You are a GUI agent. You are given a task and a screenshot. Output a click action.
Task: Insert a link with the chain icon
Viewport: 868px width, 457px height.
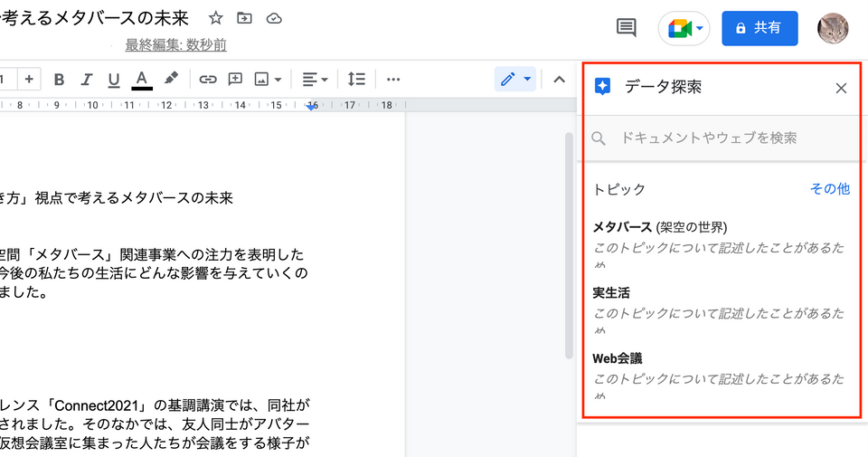pyautogui.click(x=208, y=80)
